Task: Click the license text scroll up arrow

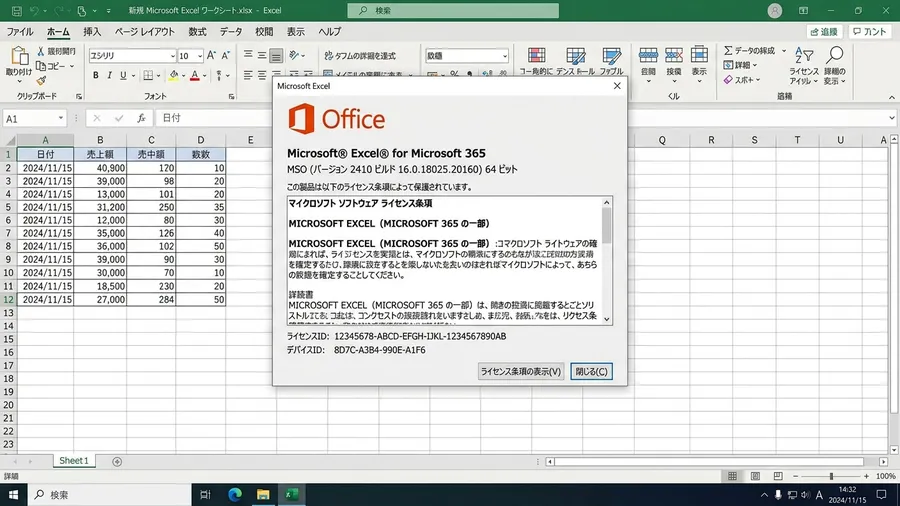Action: click(x=607, y=202)
